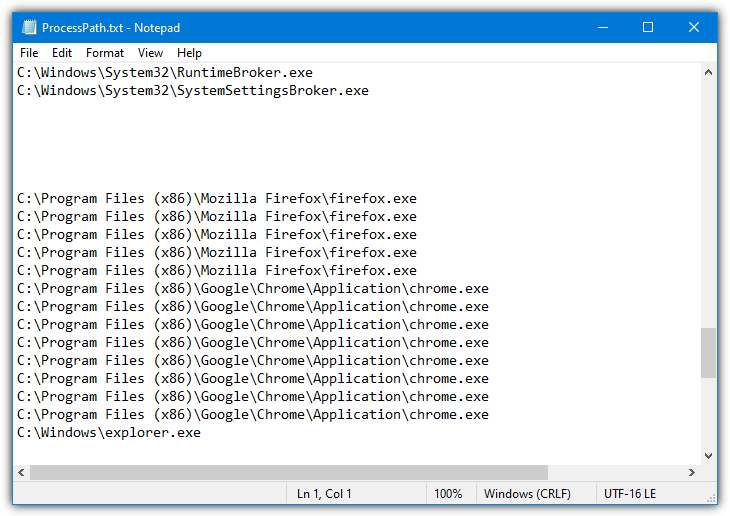Click the vertical scrollbar thumb

point(709,353)
